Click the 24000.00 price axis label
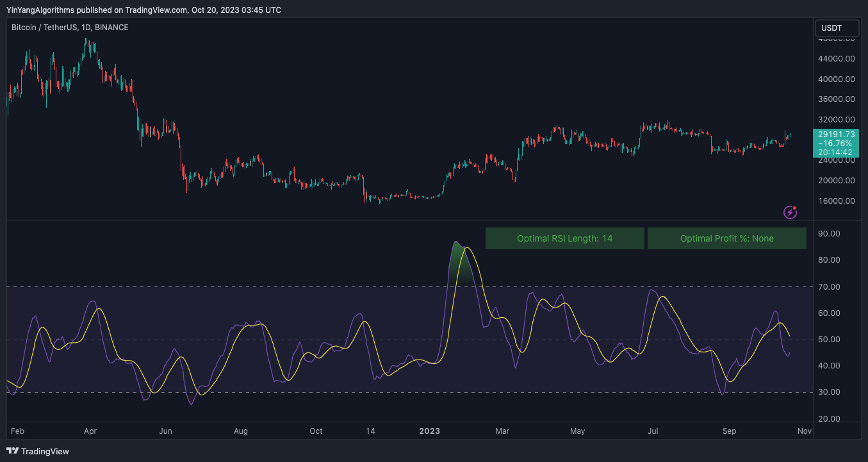The width and height of the screenshot is (868, 462). [837, 160]
